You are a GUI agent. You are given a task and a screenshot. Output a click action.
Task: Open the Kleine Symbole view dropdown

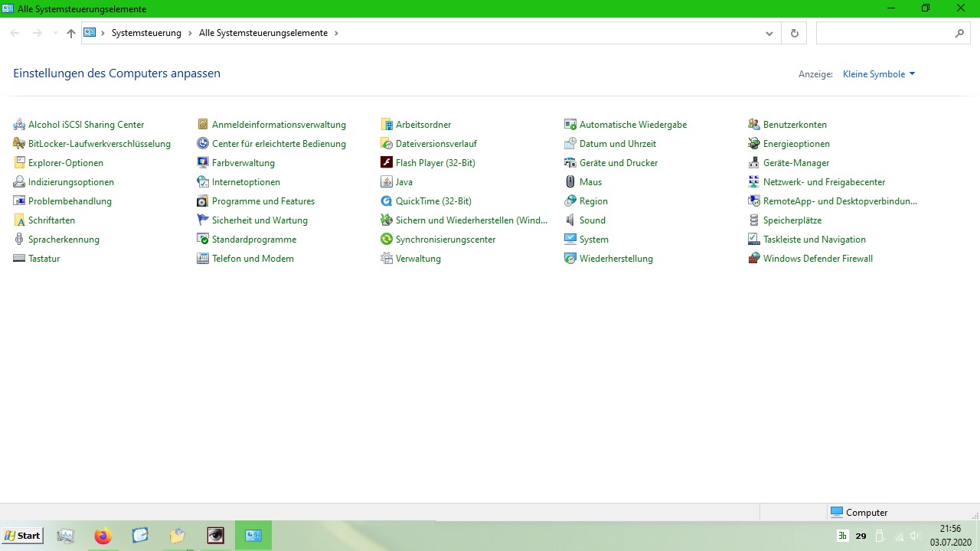(x=879, y=74)
